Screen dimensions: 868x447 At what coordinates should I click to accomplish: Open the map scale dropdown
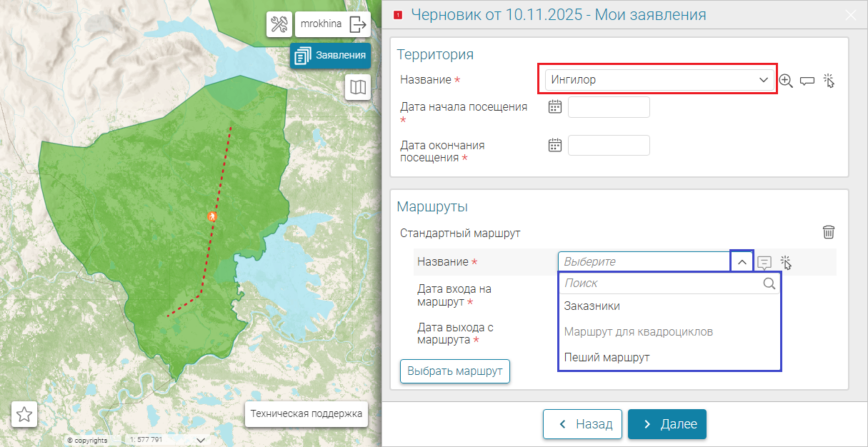200,440
